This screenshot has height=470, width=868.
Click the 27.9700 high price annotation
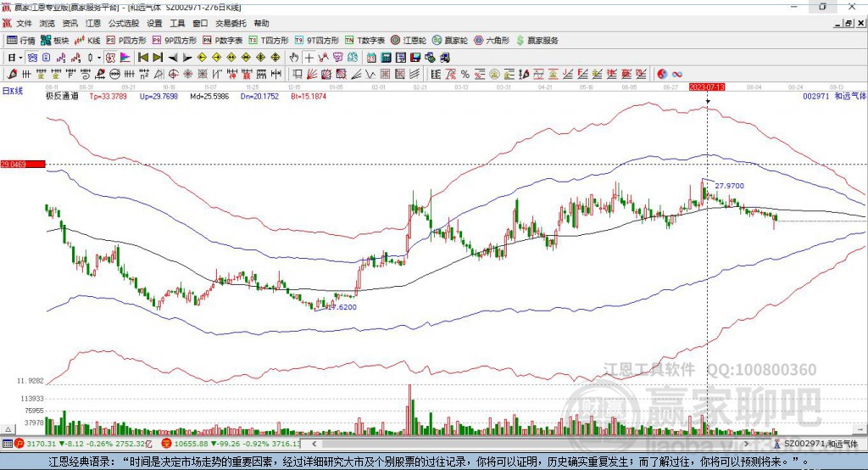(730, 186)
